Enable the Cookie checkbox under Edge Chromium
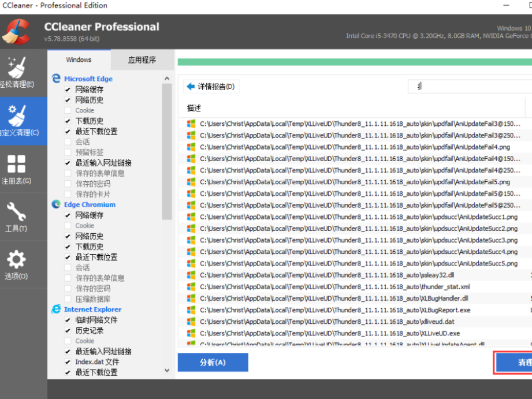This screenshot has height=399, width=532. click(x=68, y=226)
